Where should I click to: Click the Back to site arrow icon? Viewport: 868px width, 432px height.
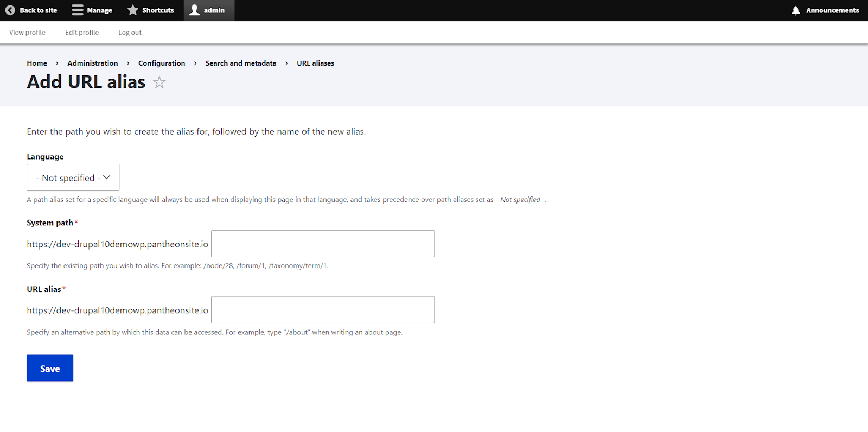click(x=10, y=10)
